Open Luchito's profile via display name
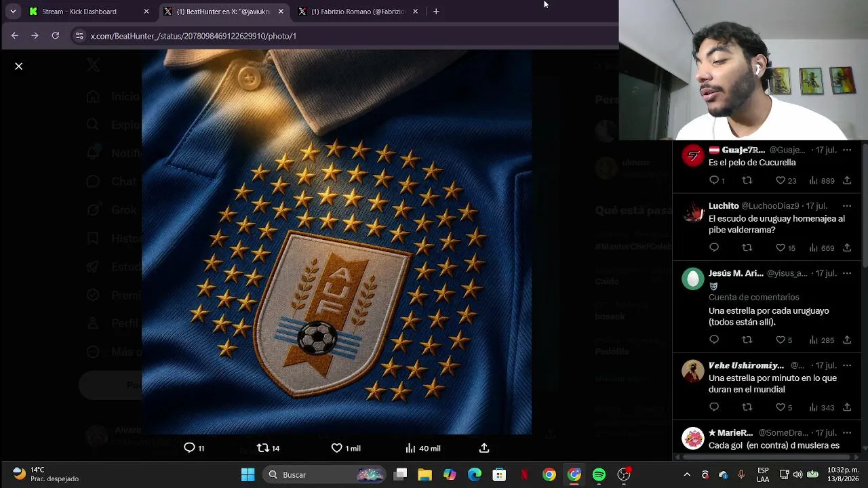Screen dimensions: 868x488 click(724, 205)
